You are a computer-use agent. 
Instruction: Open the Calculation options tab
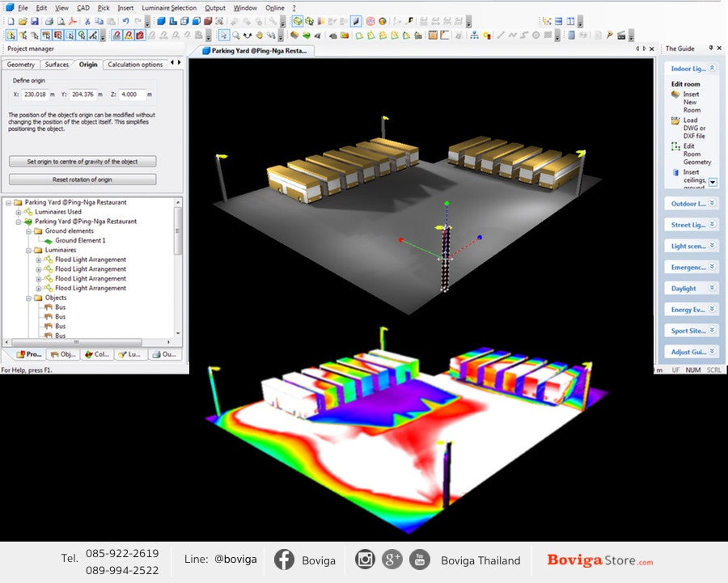click(x=134, y=65)
